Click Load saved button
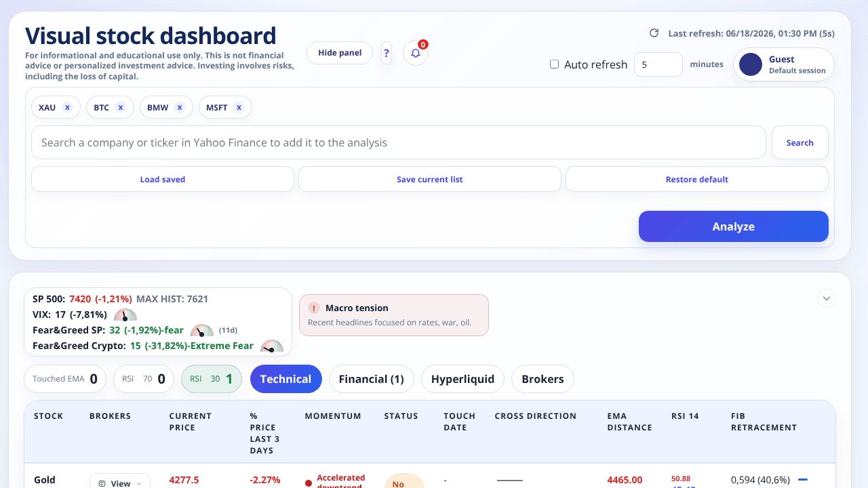 point(163,179)
